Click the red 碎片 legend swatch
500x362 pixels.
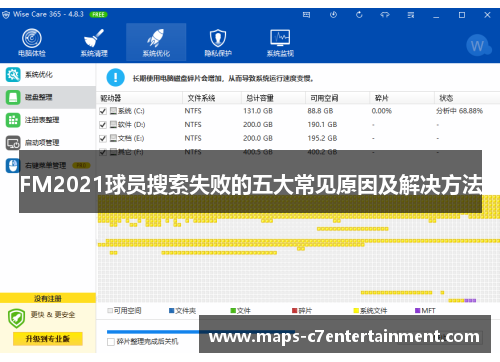click(x=294, y=311)
